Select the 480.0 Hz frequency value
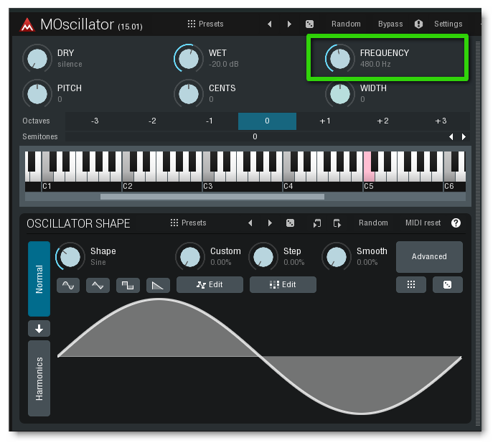This screenshot has width=498, height=448. pyautogui.click(x=375, y=64)
